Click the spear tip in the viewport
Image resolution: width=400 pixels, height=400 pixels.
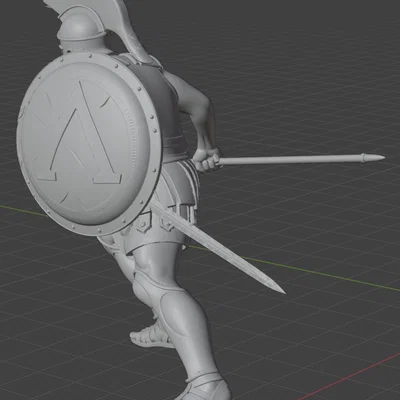tap(373, 157)
